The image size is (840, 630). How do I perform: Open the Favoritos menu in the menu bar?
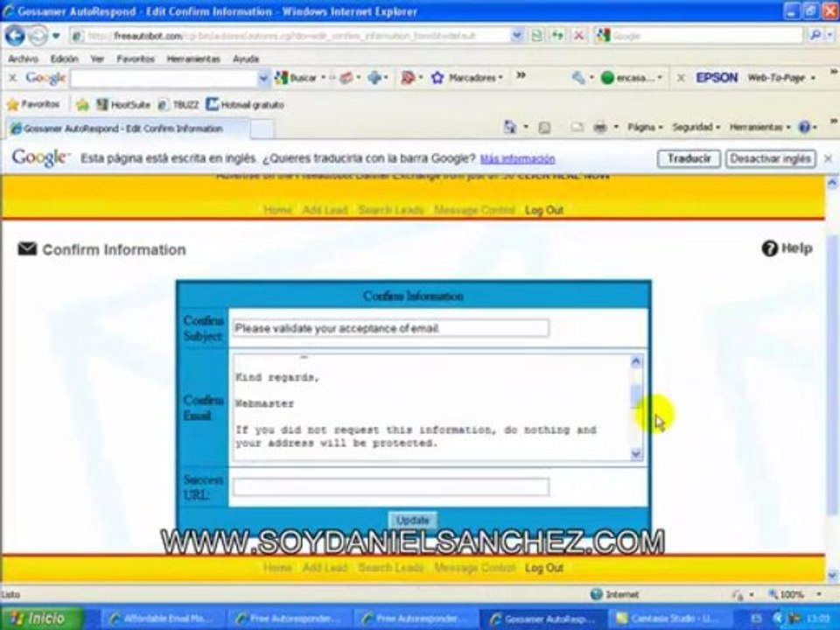[x=136, y=59]
